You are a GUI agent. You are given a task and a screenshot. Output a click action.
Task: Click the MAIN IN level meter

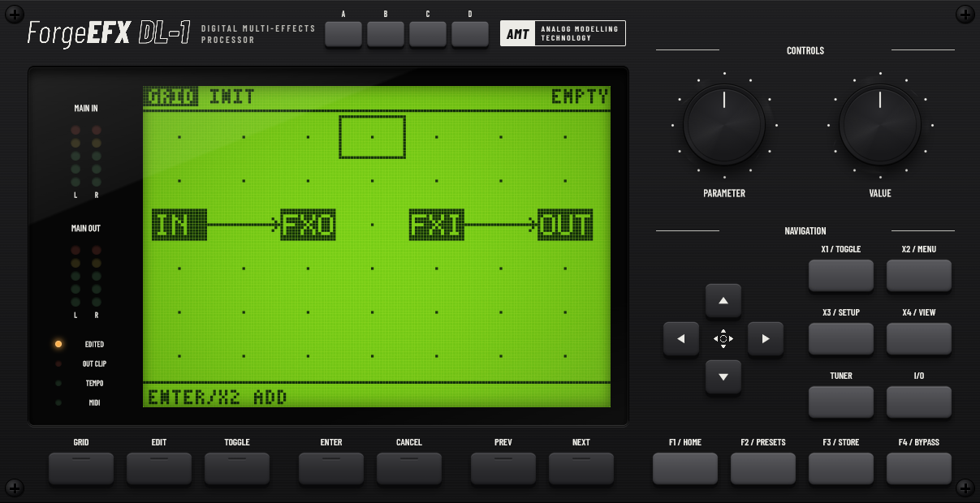[x=86, y=156]
